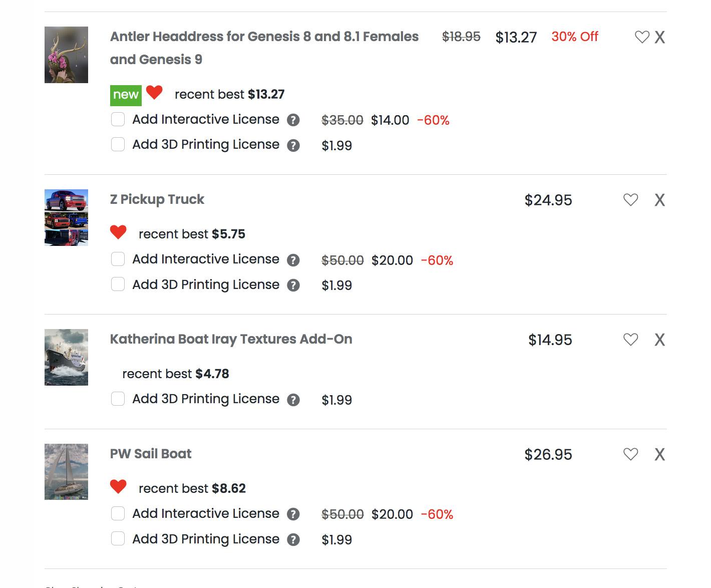Remove Z Pickup Truck from cart

[x=660, y=200]
